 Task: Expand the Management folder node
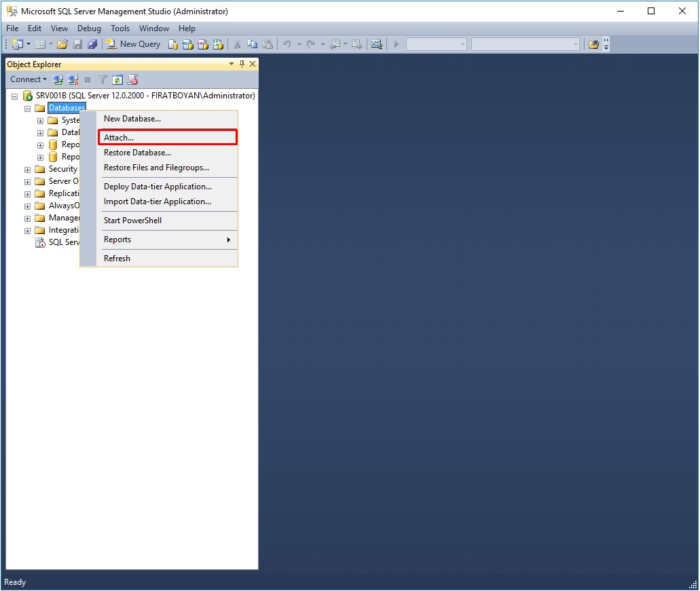pyautogui.click(x=27, y=218)
